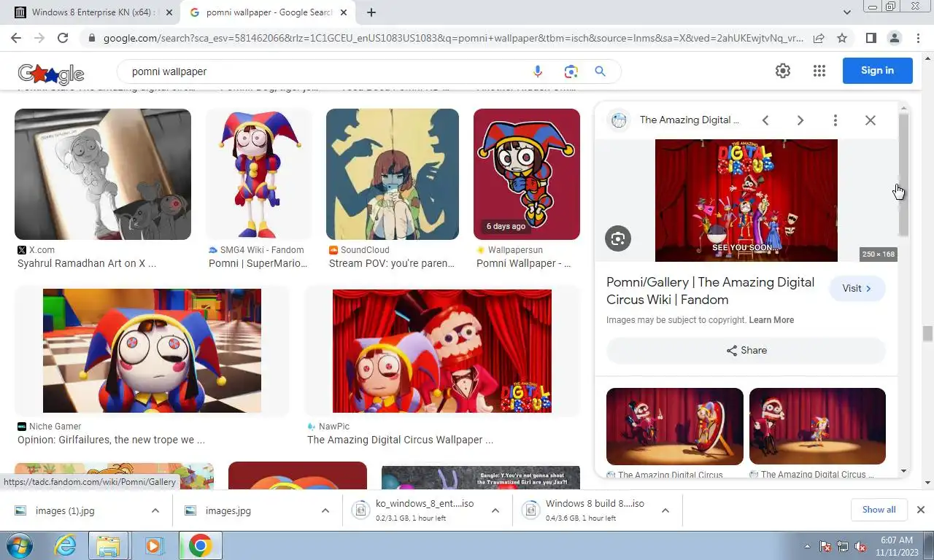Screen dimensions: 934x560
Task: Open Windows Media Player from taskbar
Action: (153, 545)
